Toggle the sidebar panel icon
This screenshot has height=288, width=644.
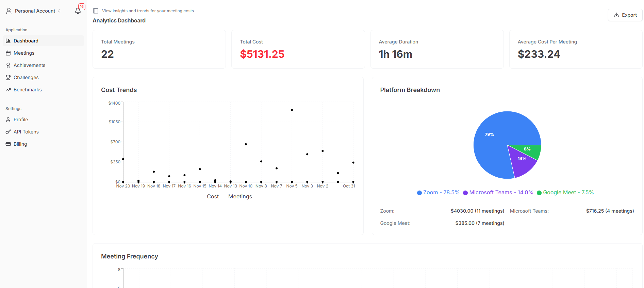96,11
